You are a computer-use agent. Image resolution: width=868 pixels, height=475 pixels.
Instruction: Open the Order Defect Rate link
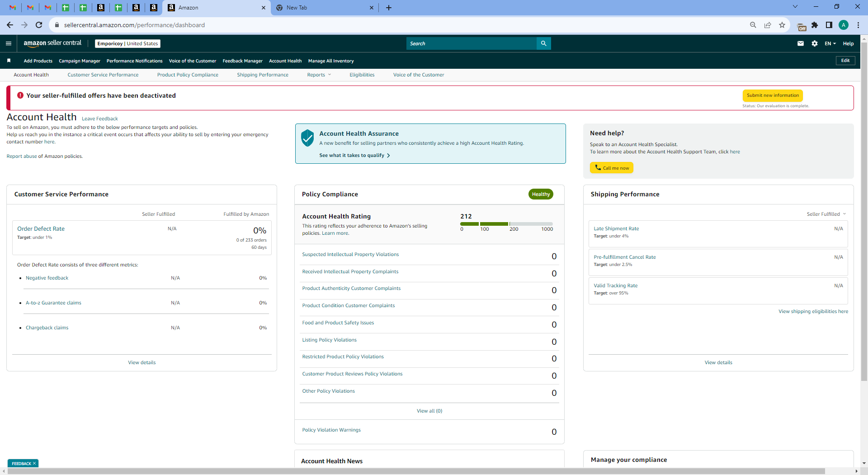point(41,229)
